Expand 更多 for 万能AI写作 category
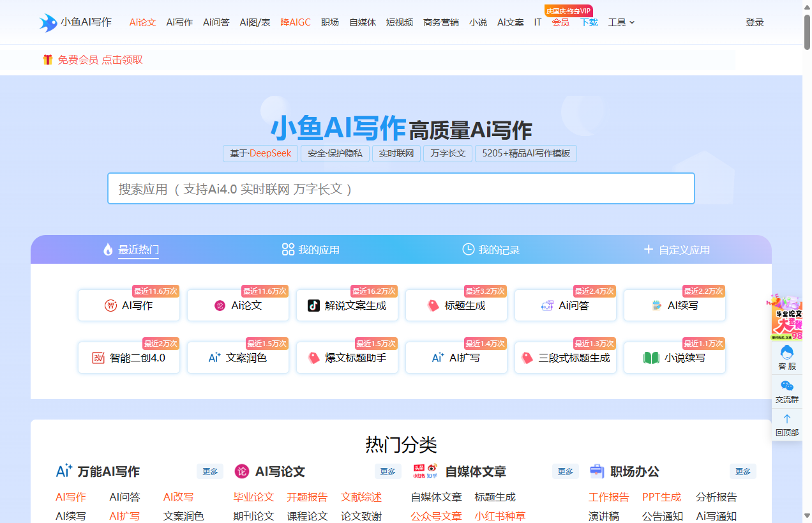Screen dimensions: 812x523 coord(210,471)
